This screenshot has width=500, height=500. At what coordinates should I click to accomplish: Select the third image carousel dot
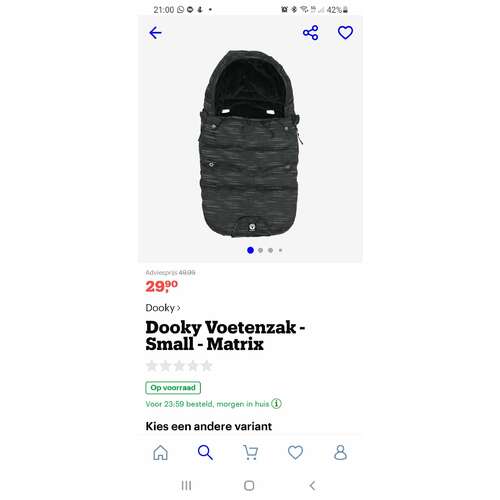(x=271, y=250)
